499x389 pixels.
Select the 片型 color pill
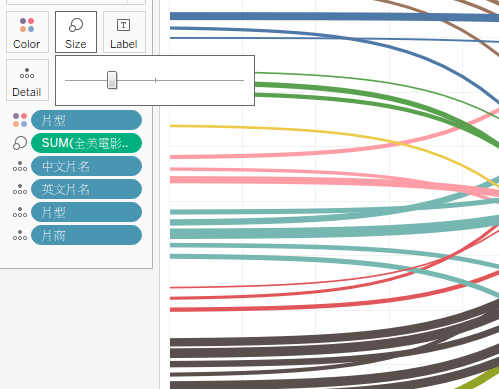click(x=86, y=120)
